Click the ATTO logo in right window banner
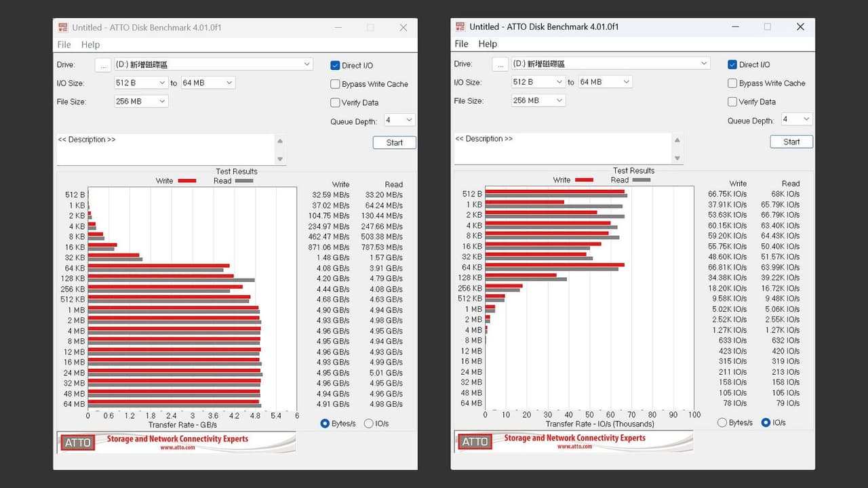This screenshot has width=868, height=488. point(474,442)
